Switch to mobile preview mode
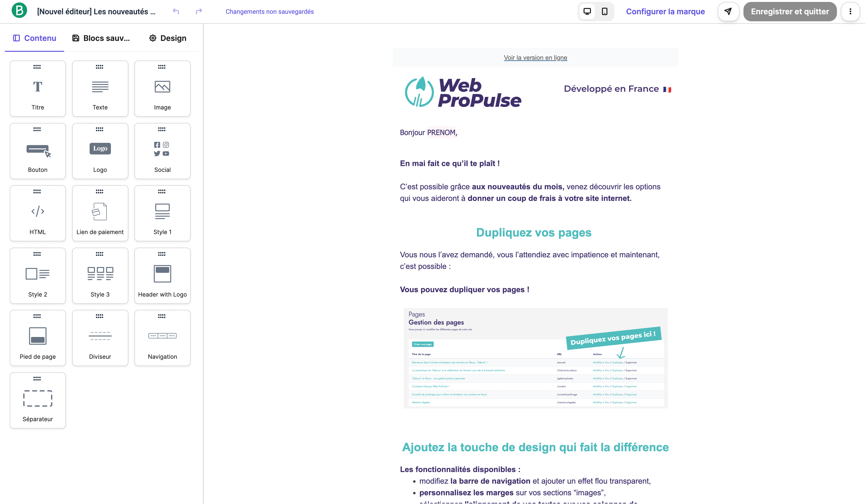 604,12
